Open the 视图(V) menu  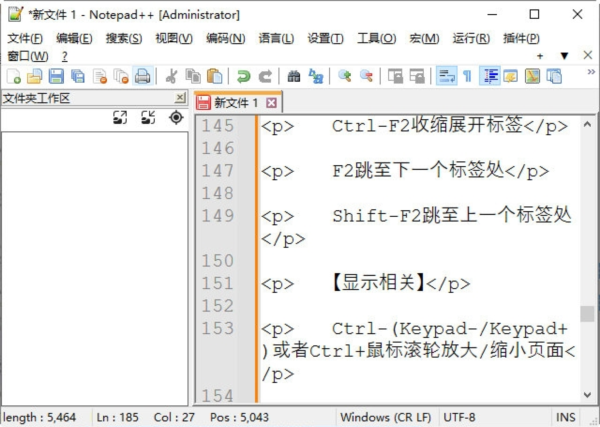(x=174, y=38)
